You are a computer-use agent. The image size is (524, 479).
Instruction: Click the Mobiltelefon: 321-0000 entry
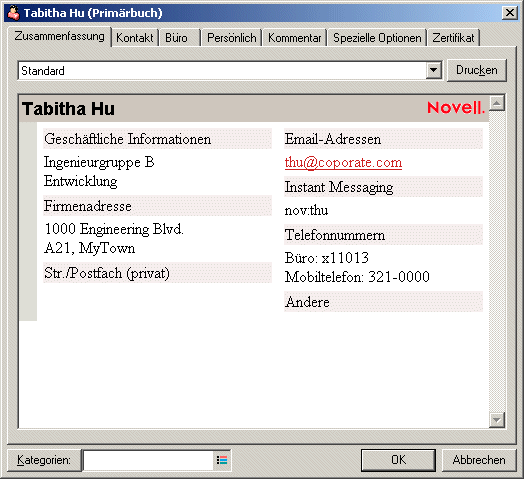click(357, 277)
